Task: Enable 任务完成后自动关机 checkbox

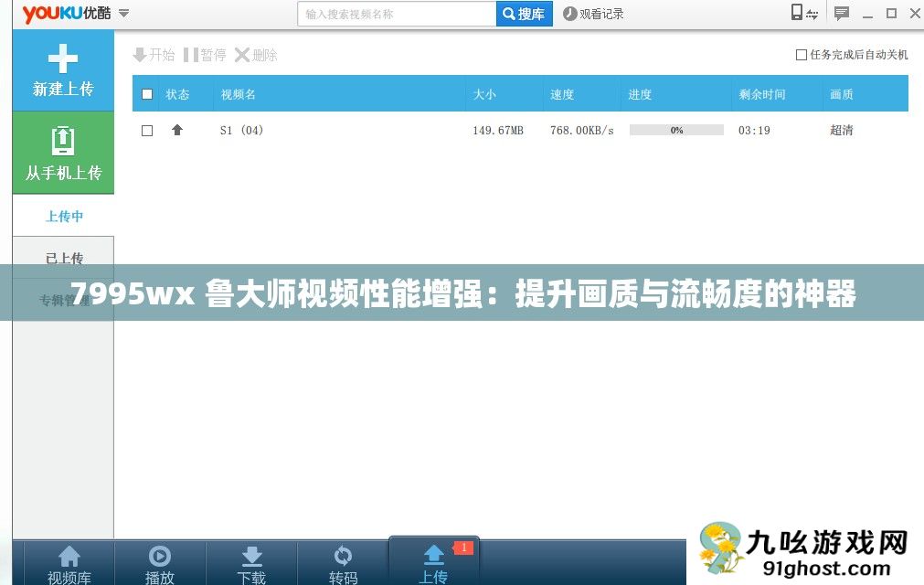Action: [802, 55]
